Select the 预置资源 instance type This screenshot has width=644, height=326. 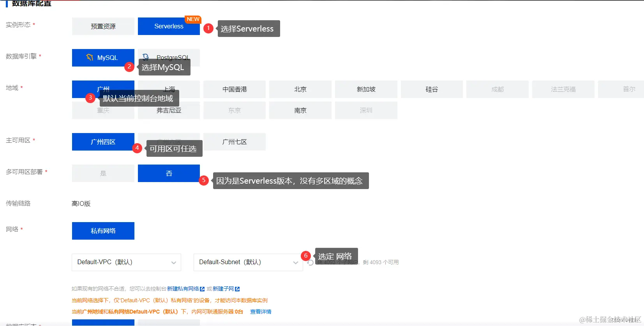(103, 26)
